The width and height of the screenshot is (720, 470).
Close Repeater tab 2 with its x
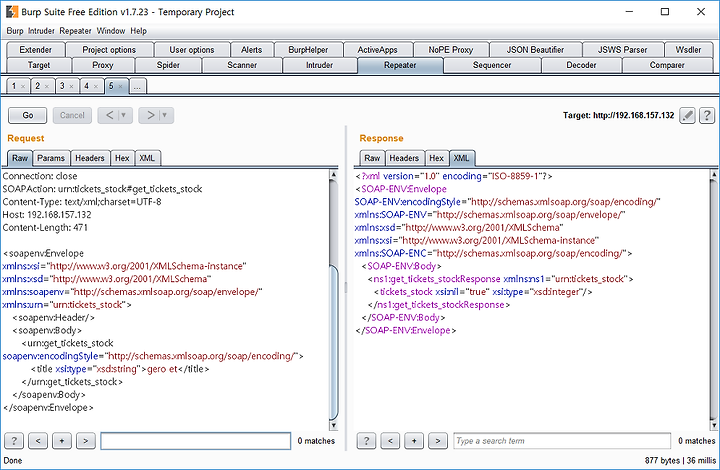47,86
